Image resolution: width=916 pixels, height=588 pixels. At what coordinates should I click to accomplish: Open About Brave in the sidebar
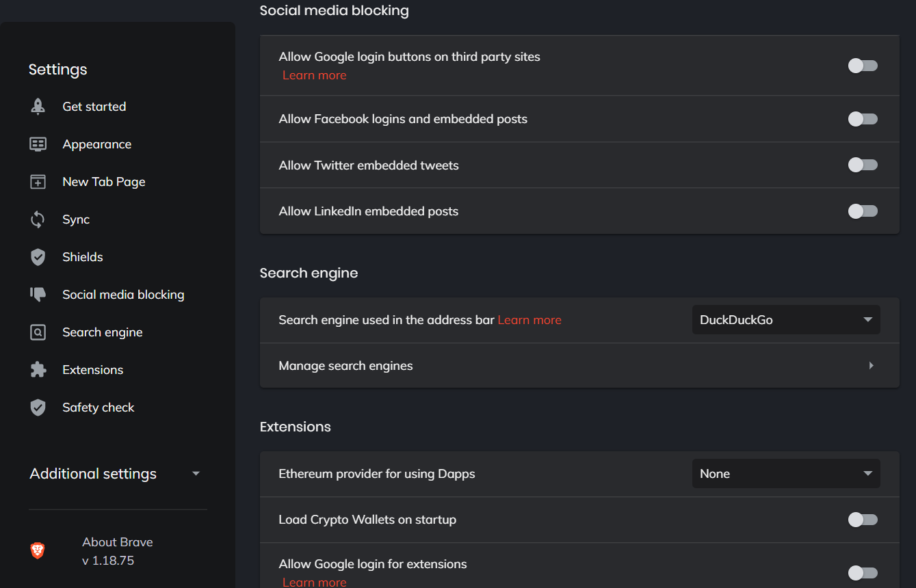118,542
